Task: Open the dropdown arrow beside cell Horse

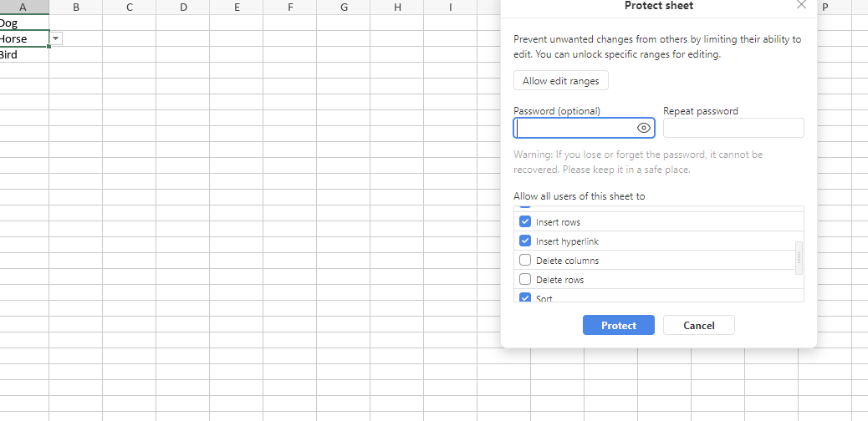Action: point(56,38)
